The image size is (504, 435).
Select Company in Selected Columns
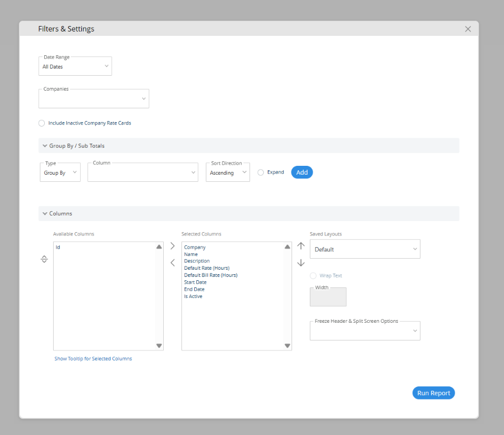(x=195, y=247)
